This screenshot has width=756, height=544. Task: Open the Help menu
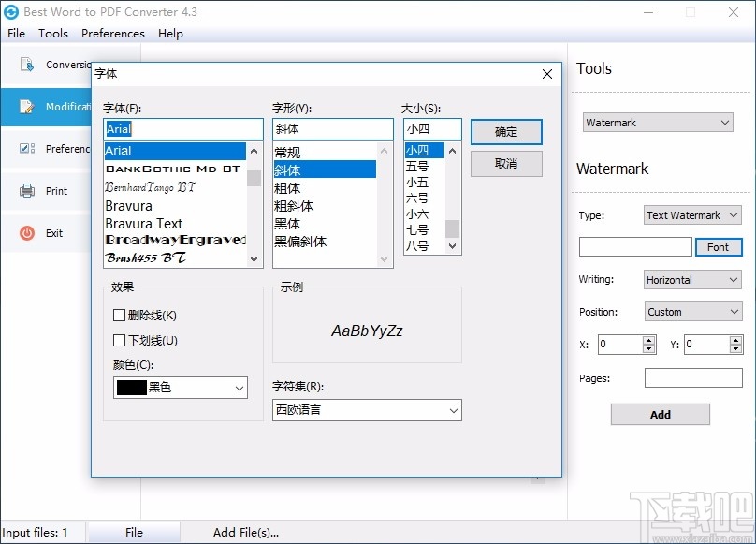click(x=170, y=34)
